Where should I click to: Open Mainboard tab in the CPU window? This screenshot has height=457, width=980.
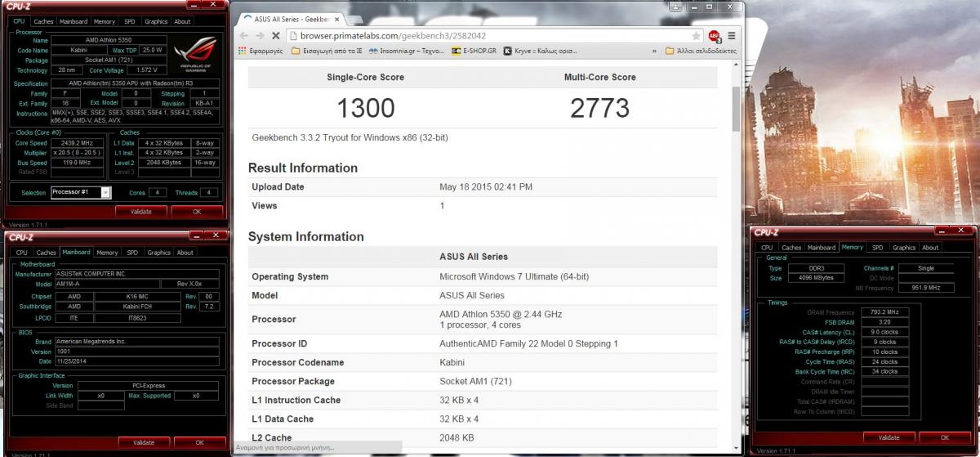(73, 22)
